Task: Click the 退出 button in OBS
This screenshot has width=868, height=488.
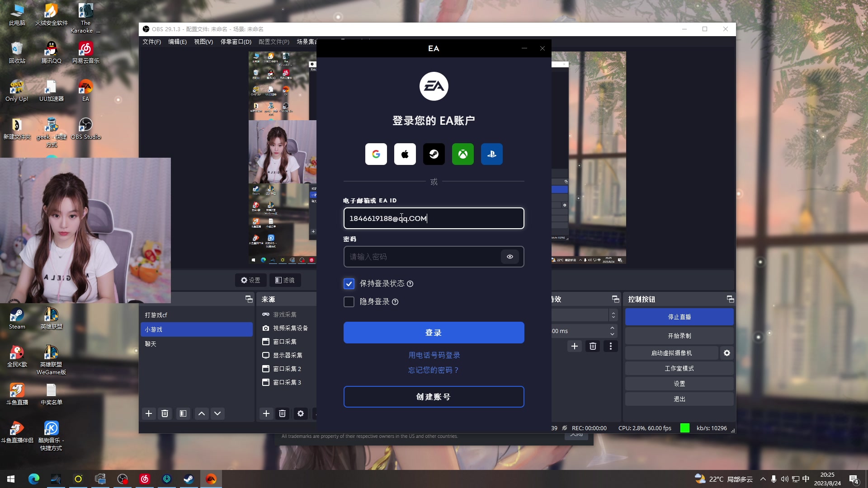Action: (679, 399)
